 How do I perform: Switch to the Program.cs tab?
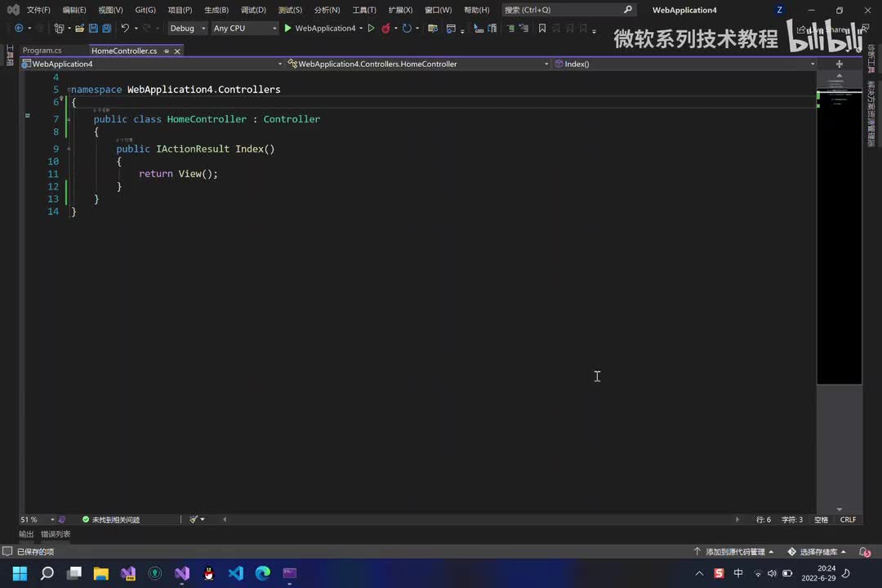[42, 51]
